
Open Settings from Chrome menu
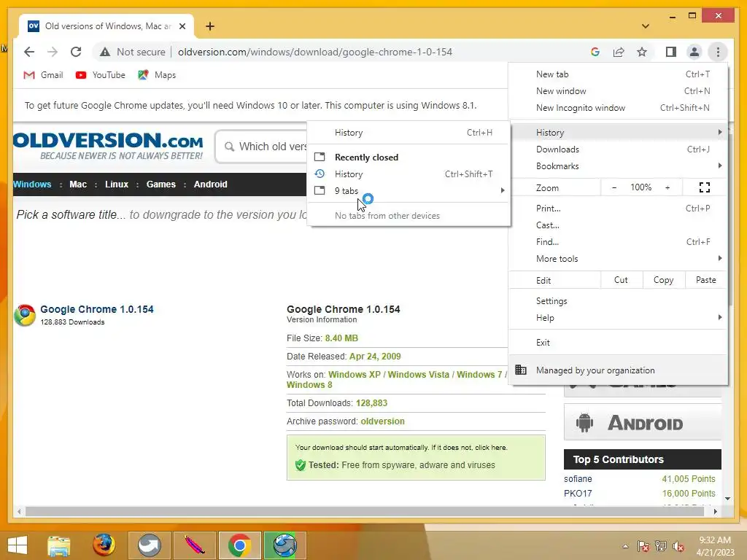pyautogui.click(x=618, y=301)
